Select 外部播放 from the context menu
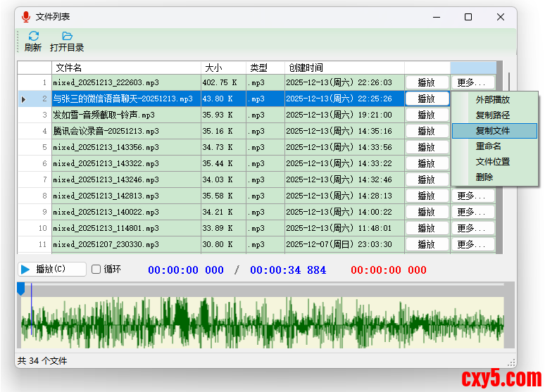 (x=492, y=100)
